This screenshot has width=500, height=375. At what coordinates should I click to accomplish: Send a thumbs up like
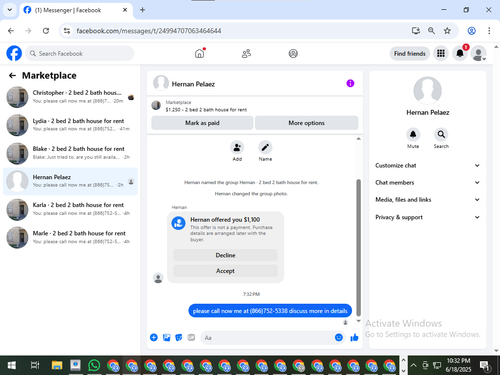pos(354,337)
